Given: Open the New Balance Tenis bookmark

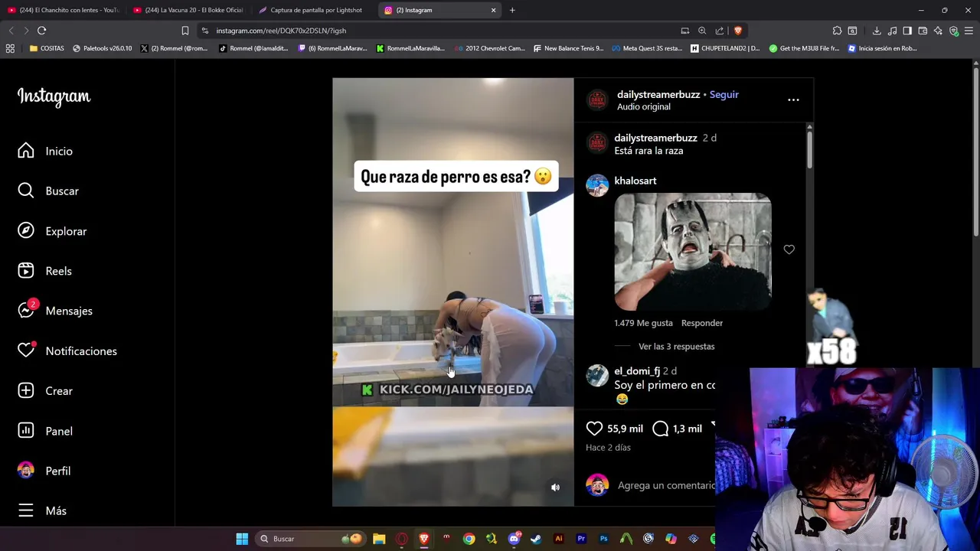Looking at the screenshot, I should point(567,48).
